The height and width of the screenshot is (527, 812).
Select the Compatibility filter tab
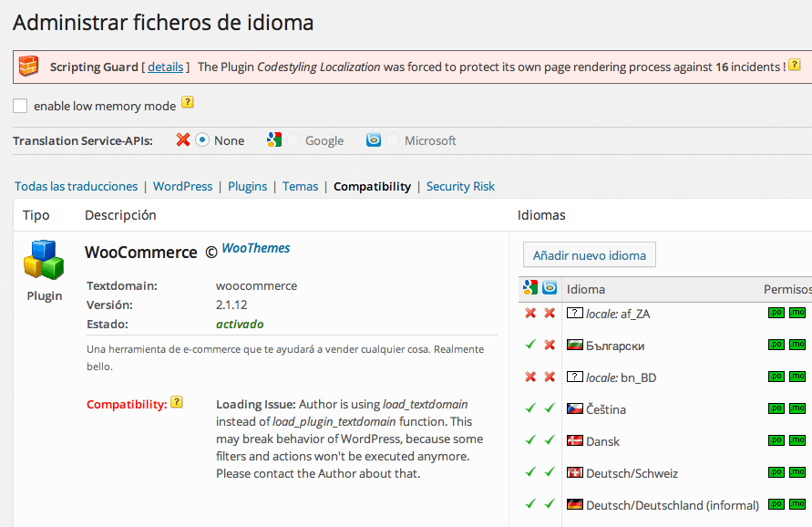(x=373, y=186)
